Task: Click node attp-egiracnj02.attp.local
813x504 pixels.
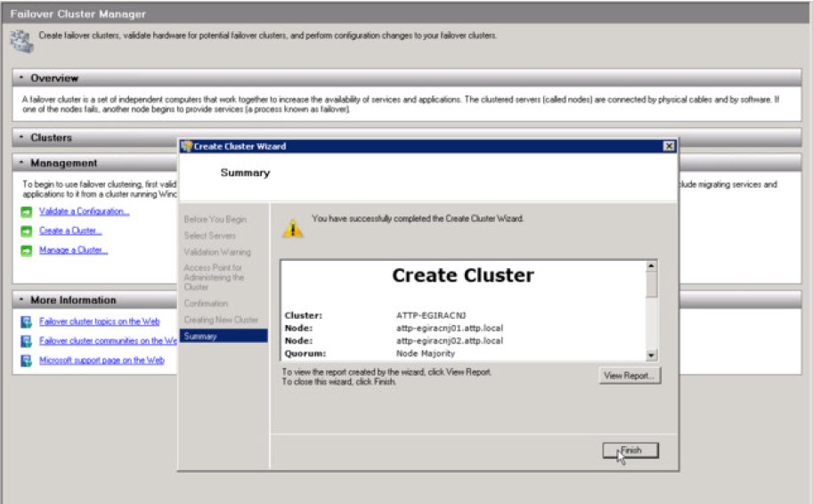Action: tap(450, 341)
